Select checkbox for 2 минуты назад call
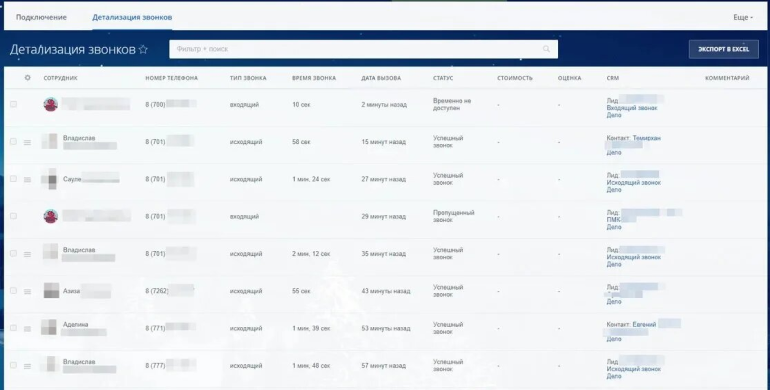This screenshot has height=390, width=770. (13, 104)
